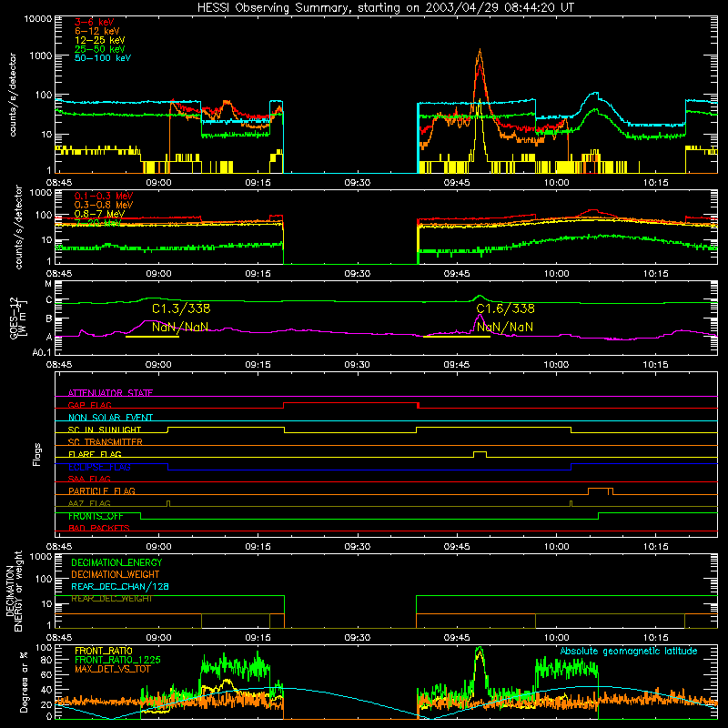Select the DECIMATION_WEIGHT legend label
This screenshot has height=728, width=728.
point(116,574)
